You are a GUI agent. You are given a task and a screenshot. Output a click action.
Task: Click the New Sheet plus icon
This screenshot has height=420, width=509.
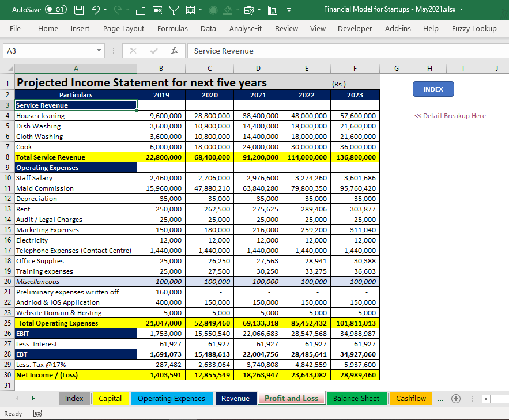pyautogui.click(x=456, y=399)
